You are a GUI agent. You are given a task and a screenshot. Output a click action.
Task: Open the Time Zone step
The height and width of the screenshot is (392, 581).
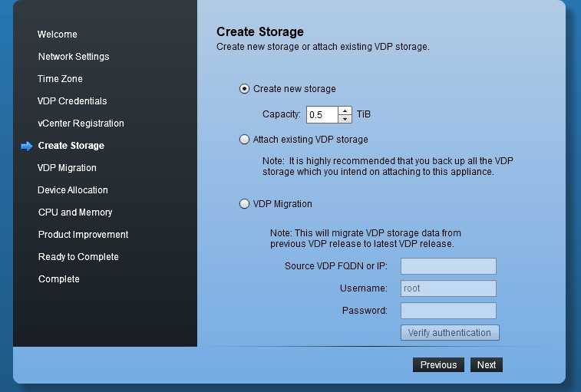(x=60, y=79)
